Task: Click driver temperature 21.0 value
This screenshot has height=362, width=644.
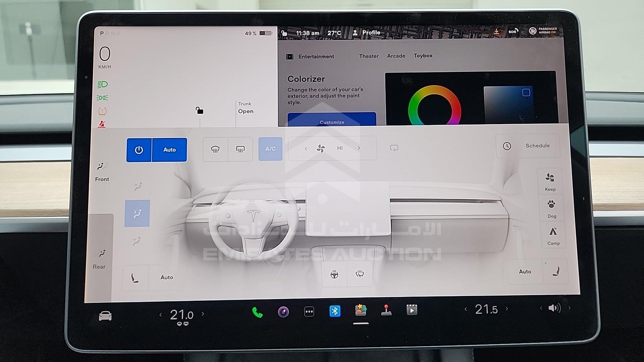Action: tap(181, 315)
